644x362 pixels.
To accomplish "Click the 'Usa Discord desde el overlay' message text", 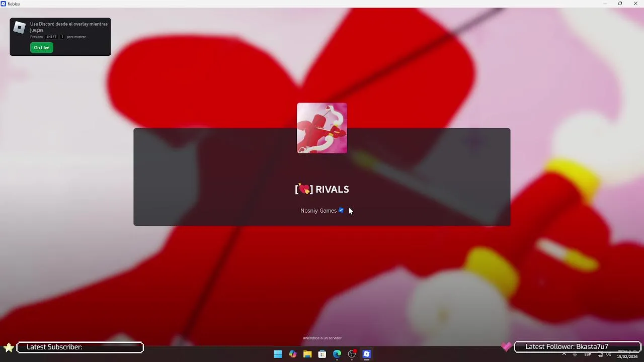I will tap(69, 27).
